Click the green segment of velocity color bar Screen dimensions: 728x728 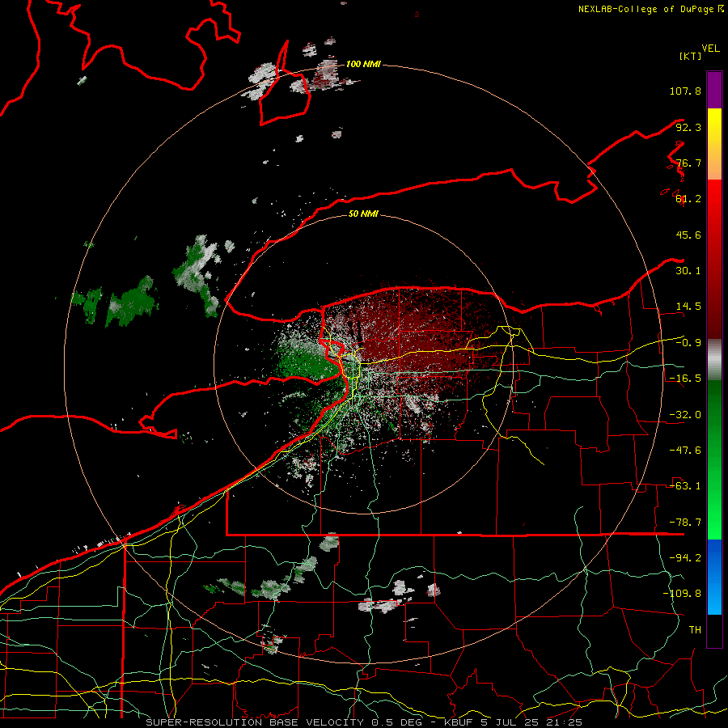[714, 459]
